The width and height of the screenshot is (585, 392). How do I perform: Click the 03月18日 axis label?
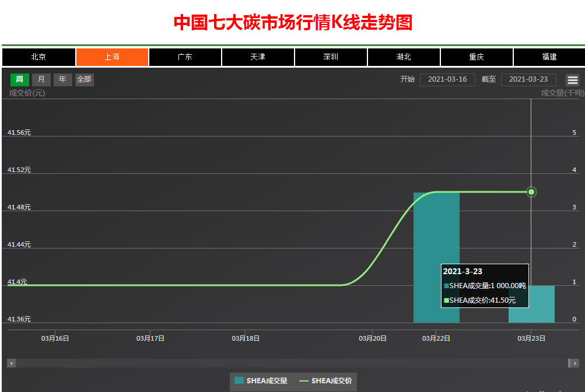pyautogui.click(x=246, y=338)
